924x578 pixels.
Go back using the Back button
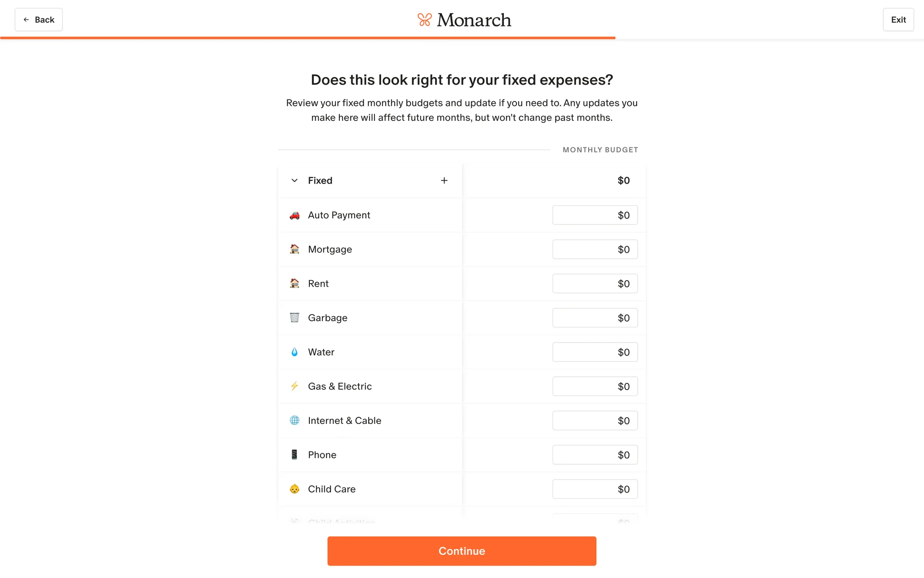point(38,20)
